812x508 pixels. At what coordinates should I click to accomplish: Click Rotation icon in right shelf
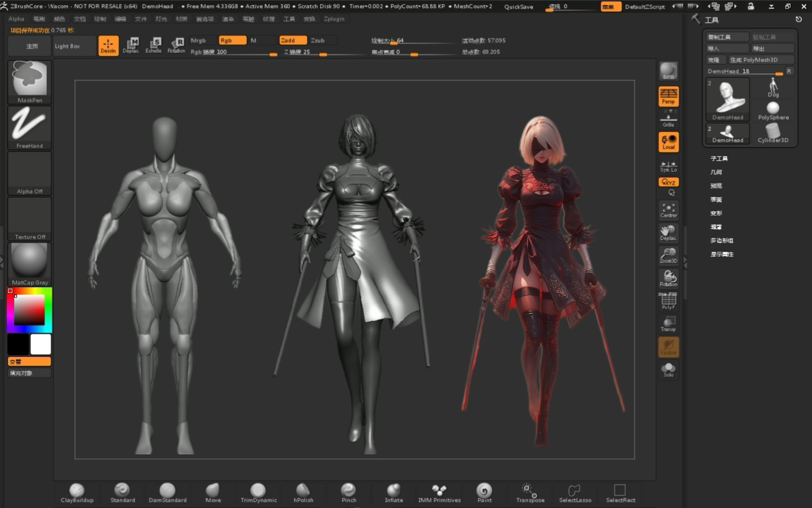669,278
